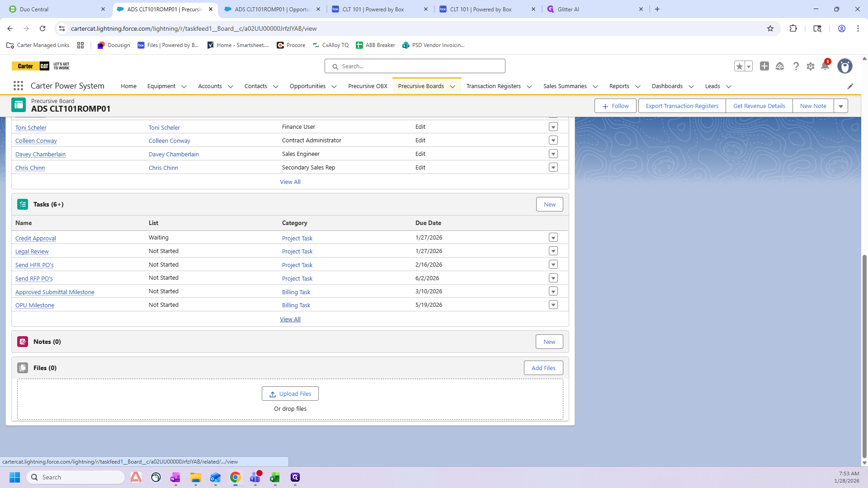The image size is (868, 488).
Task: Open the App Launcher grid icon
Action: pyautogui.click(x=18, y=86)
